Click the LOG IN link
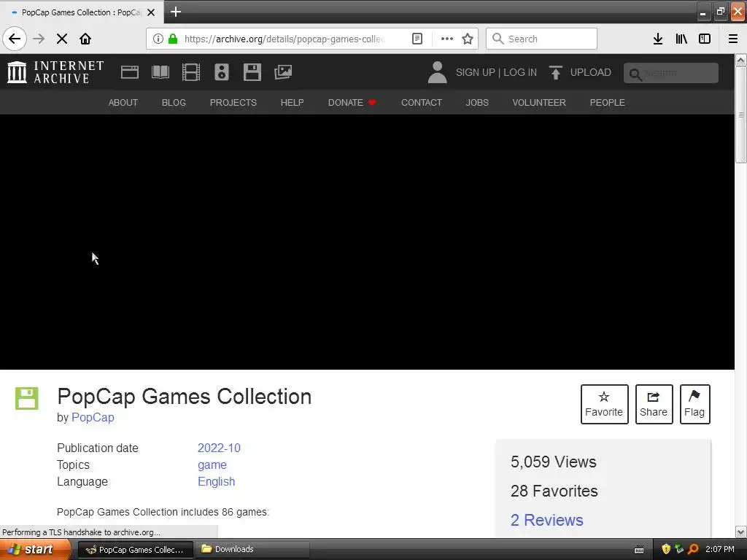This screenshot has height=560, width=747. click(520, 72)
